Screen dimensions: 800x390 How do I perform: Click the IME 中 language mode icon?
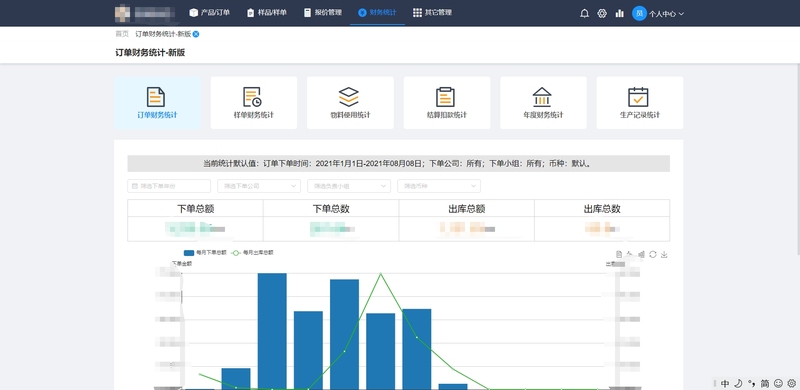point(725,383)
